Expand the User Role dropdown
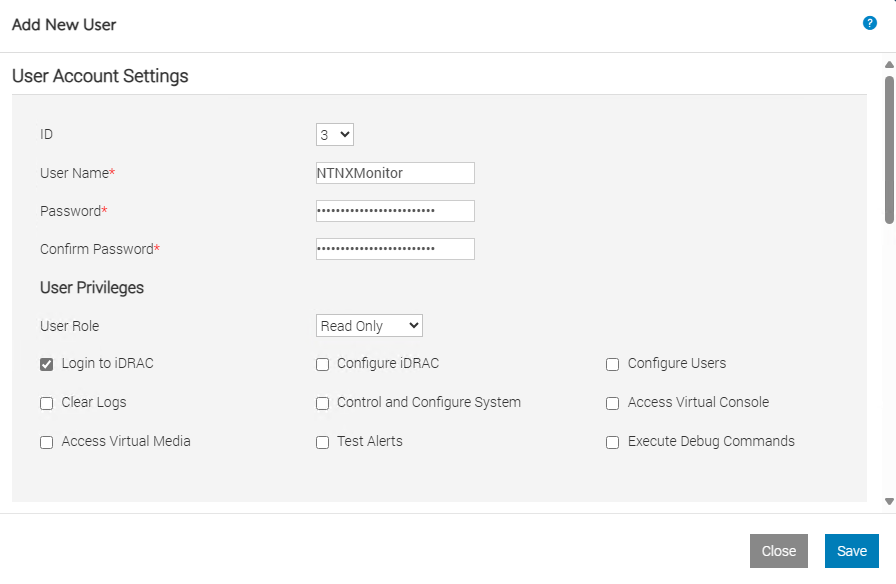This screenshot has width=896, height=584. [369, 326]
